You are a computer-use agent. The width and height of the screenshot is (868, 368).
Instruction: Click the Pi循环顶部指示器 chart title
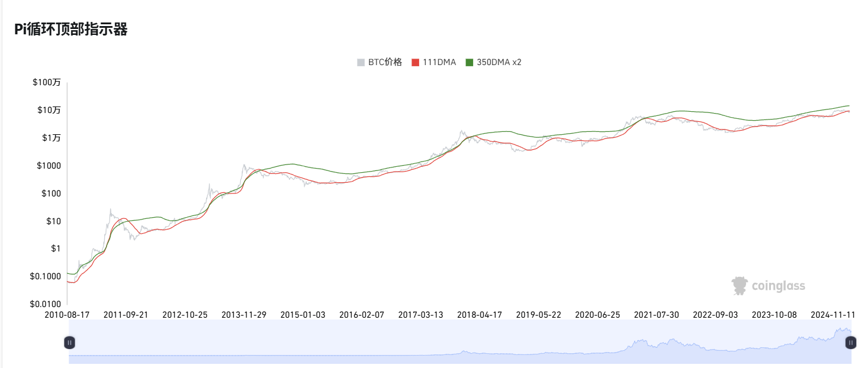[71, 30]
